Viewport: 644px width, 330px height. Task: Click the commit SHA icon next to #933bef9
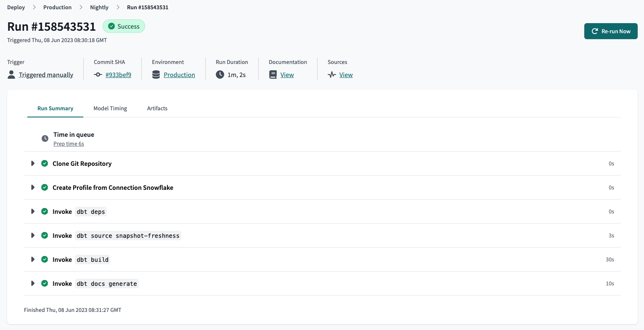[98, 75]
